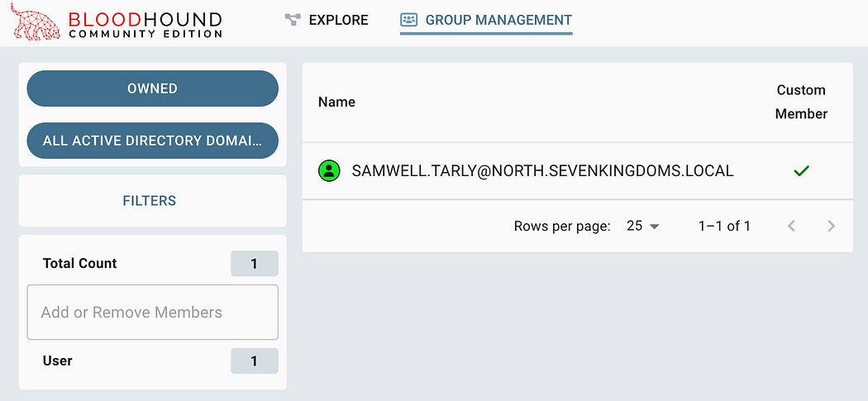The width and height of the screenshot is (868, 401).
Task: Go to previous page arrow
Action: point(792,226)
